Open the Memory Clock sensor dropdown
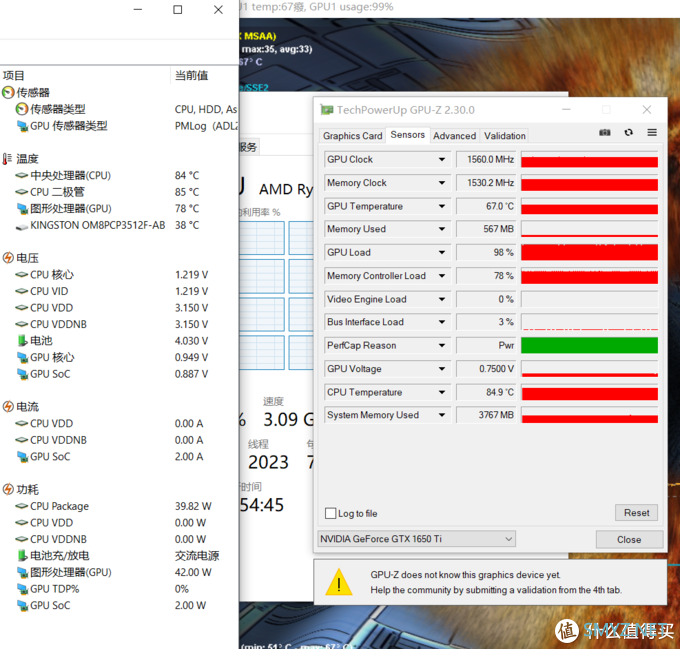Screen dimensions: 680x649 point(441,183)
